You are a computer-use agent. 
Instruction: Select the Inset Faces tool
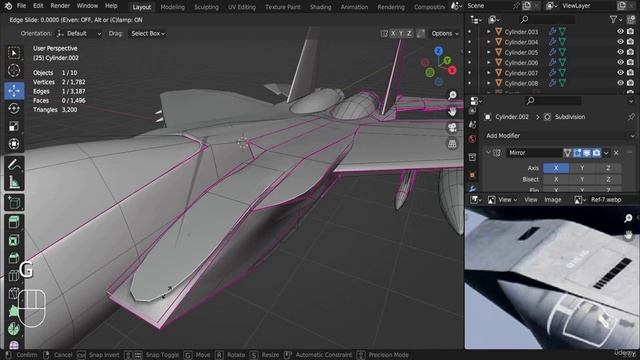[14, 240]
